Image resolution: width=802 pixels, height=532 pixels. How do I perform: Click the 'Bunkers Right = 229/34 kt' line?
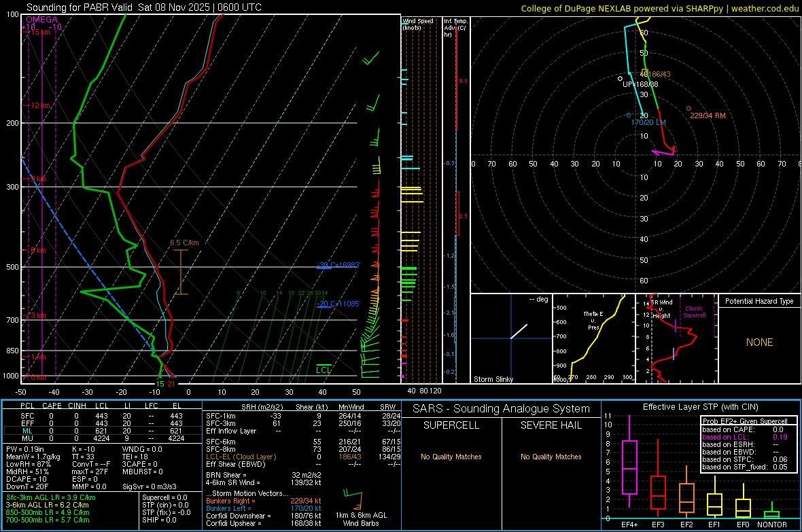pyautogui.click(x=264, y=501)
